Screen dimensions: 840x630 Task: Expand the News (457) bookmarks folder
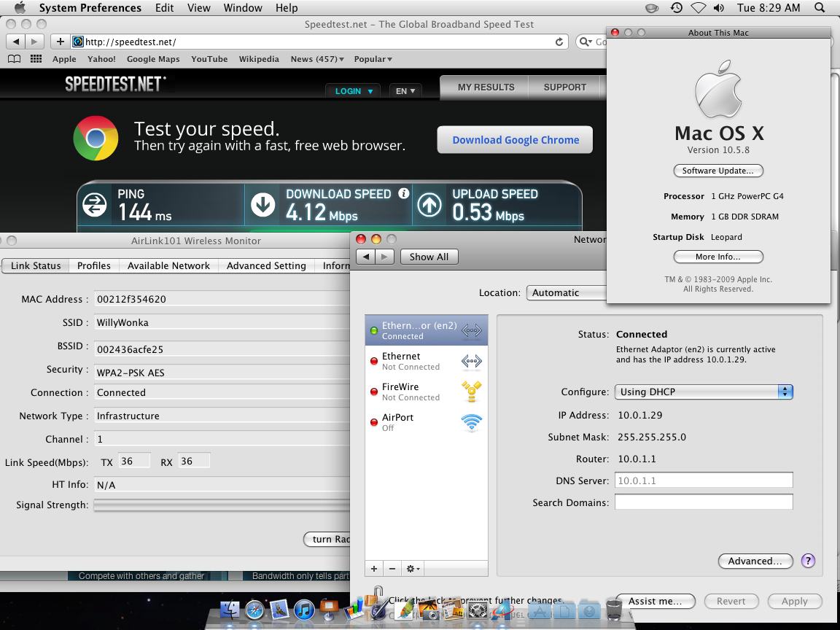click(x=317, y=59)
